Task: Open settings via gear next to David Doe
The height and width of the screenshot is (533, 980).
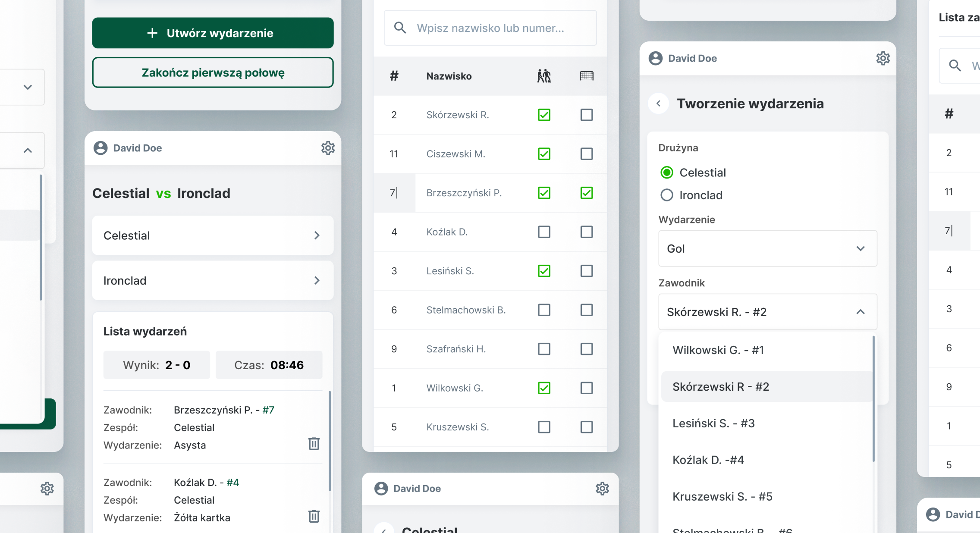Action: 328,148
